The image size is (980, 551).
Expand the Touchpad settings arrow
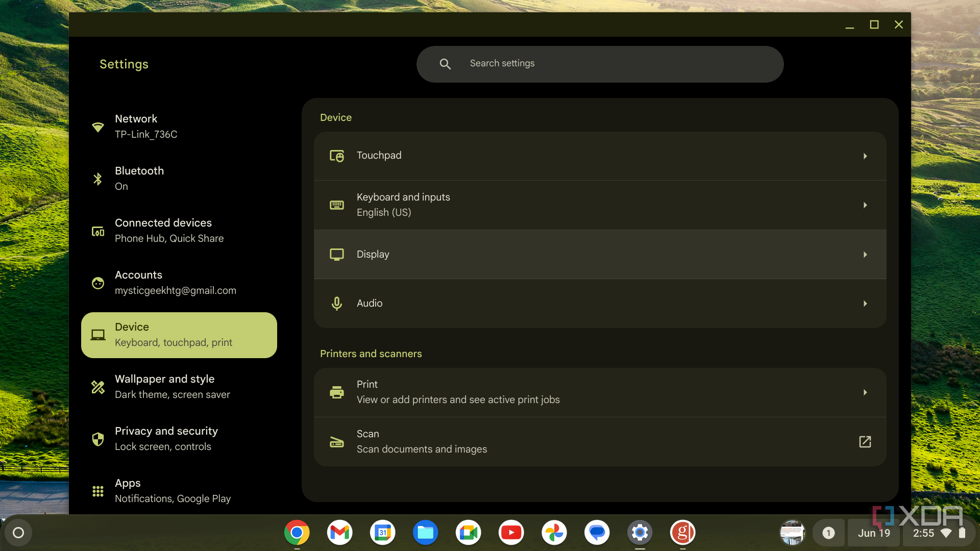(x=865, y=156)
